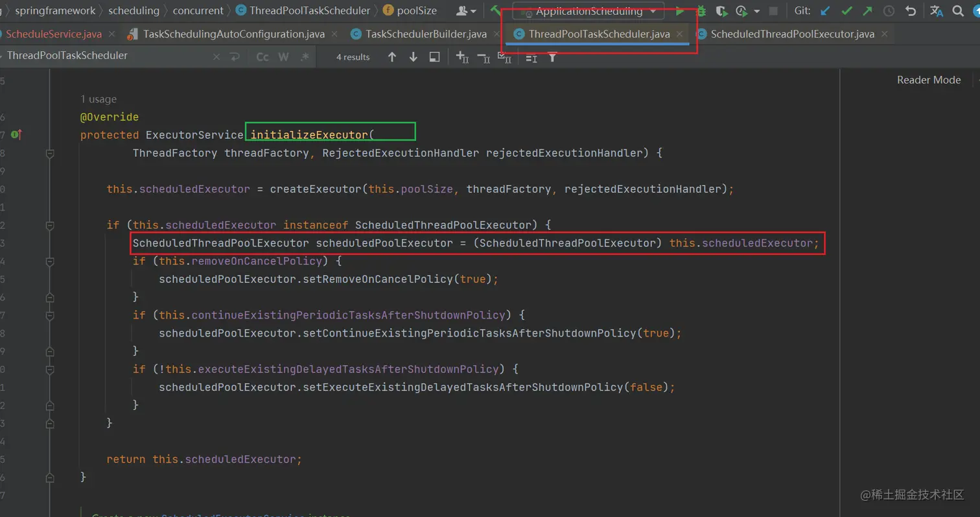Click the find field containing ThreadPoolTaskScheduler
The image size is (980, 517).
(108, 56)
